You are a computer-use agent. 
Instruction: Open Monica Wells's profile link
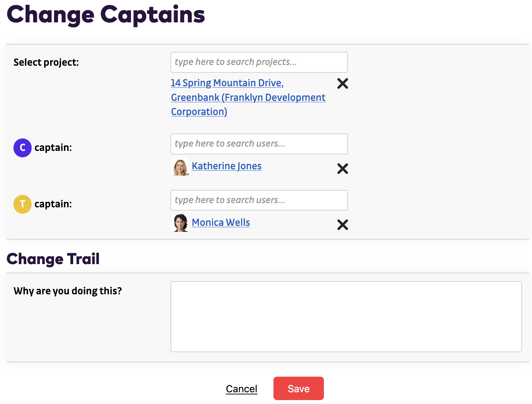(x=221, y=223)
